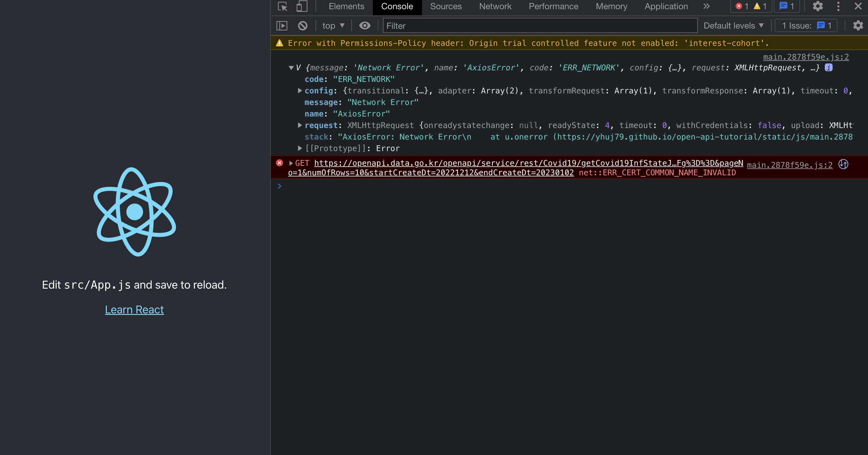Show more tabs with double chevron

(x=707, y=6)
